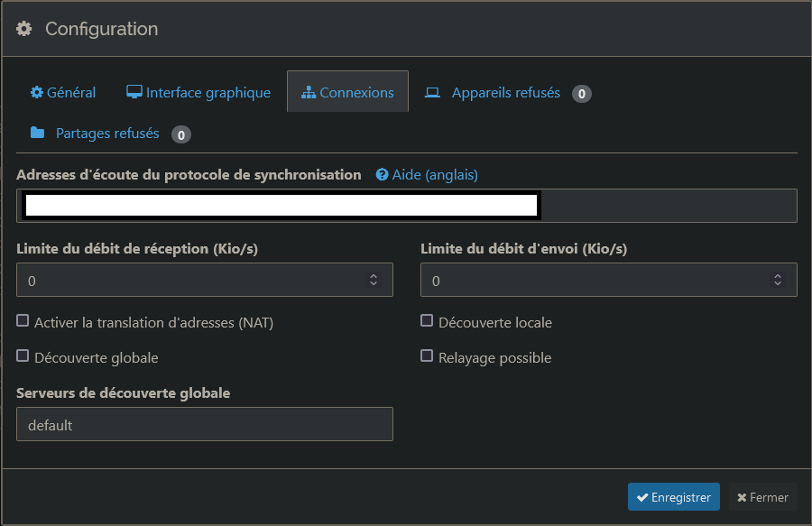This screenshot has height=526, width=812.
Task: Click the gear icon beside Configuration title
Action: tap(24, 29)
